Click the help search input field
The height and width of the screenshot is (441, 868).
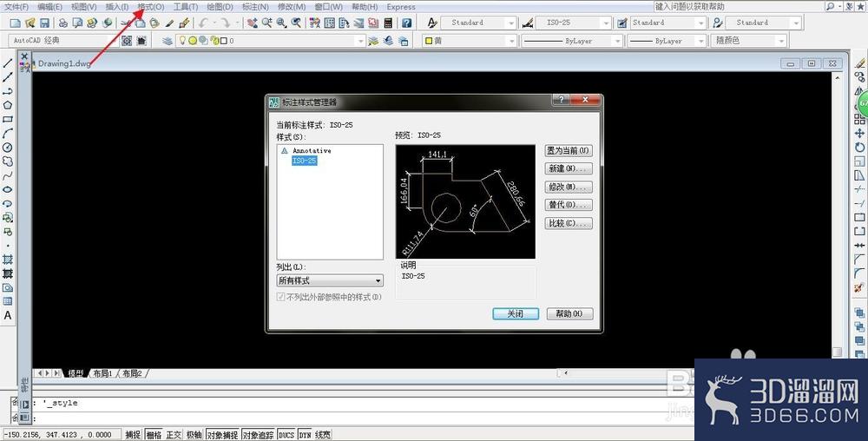(x=739, y=7)
